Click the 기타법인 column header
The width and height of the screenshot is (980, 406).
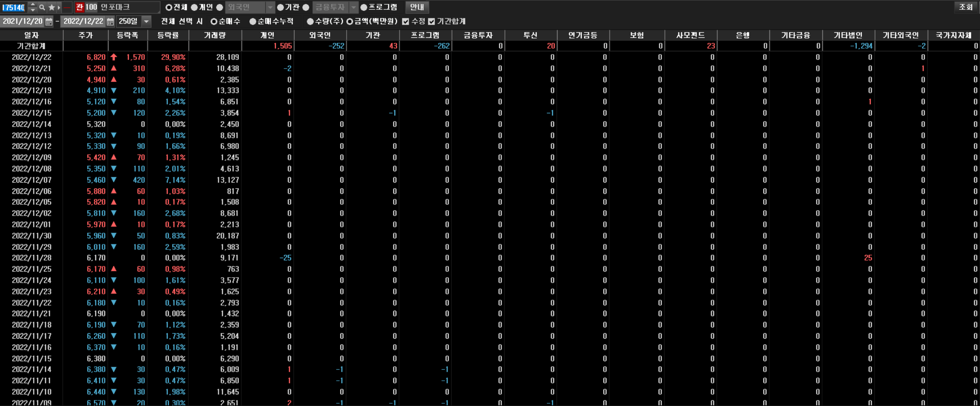tap(848, 35)
